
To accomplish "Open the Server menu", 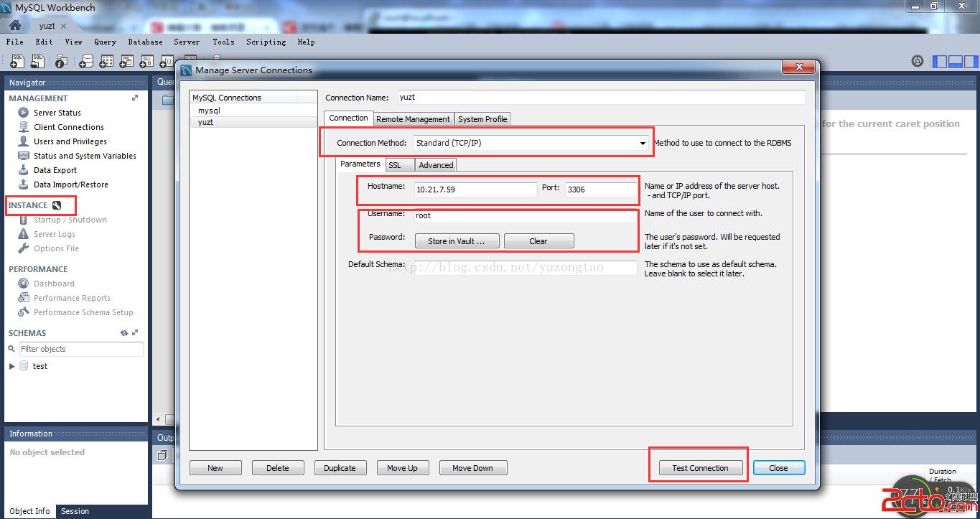I will [187, 42].
